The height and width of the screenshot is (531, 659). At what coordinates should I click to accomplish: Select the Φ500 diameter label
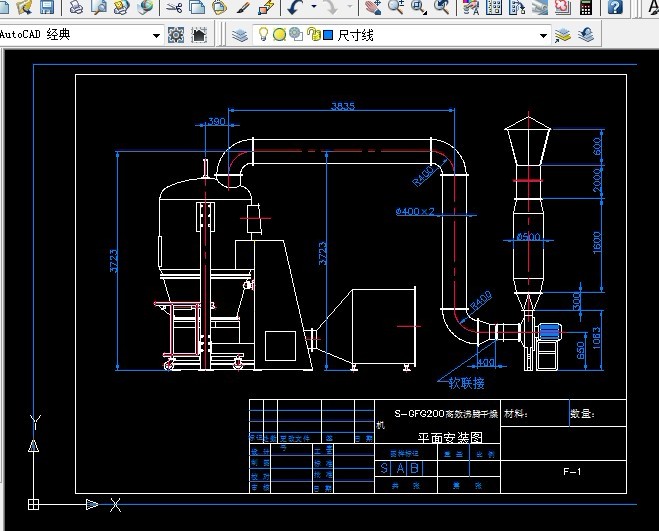click(x=528, y=237)
